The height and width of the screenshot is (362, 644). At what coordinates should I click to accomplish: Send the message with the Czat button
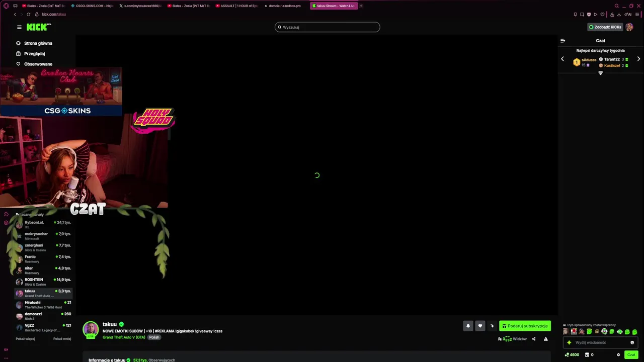pos(631,354)
